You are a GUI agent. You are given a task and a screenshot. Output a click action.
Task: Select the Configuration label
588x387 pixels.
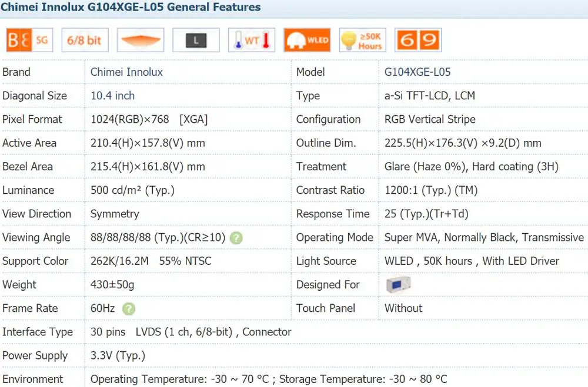pyautogui.click(x=329, y=119)
